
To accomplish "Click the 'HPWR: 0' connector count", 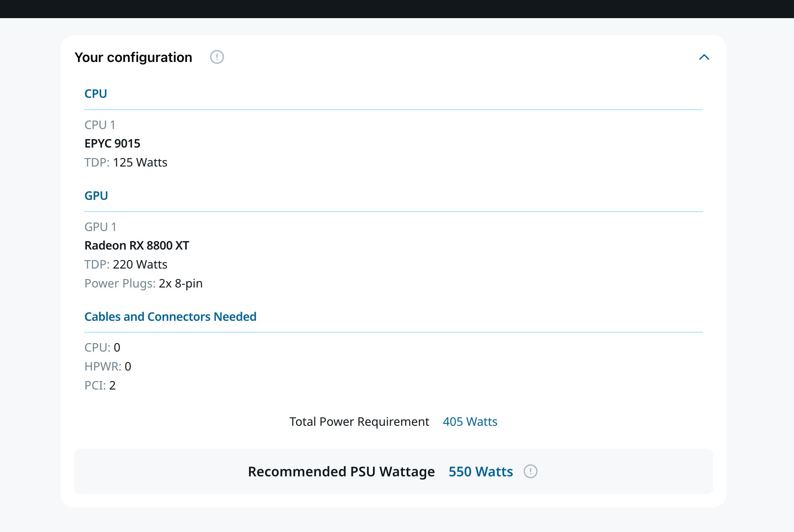I will [108, 366].
